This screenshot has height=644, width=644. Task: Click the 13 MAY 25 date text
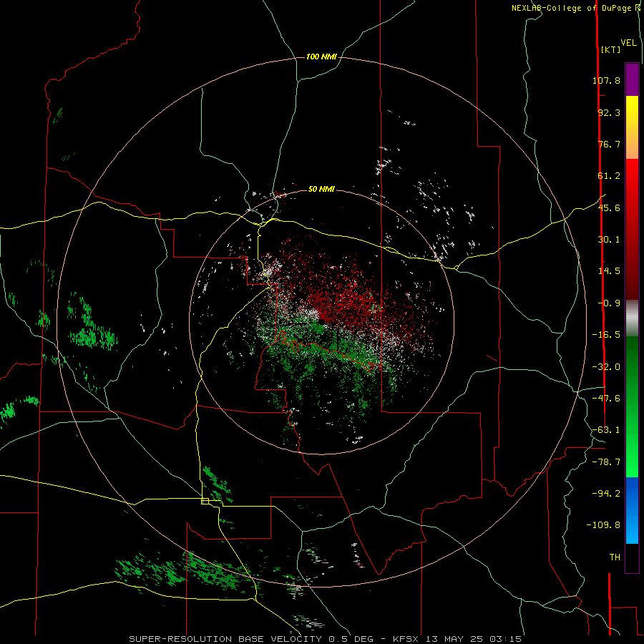coord(454,639)
